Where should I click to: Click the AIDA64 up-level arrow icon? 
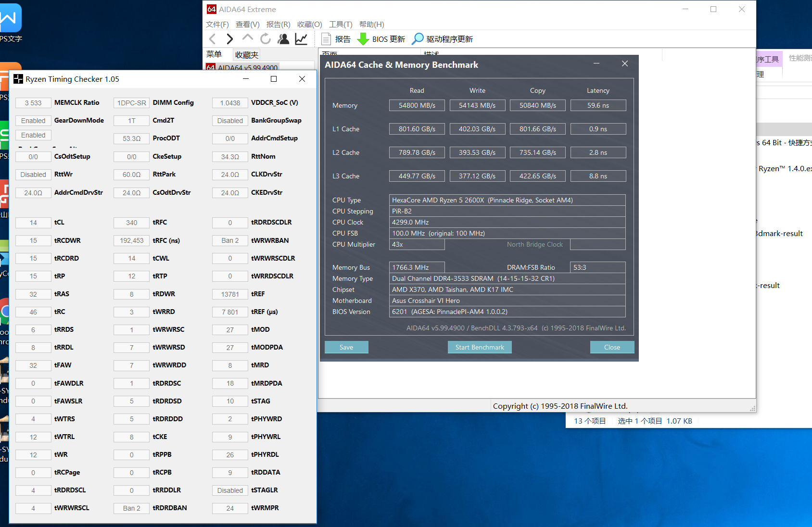pyautogui.click(x=247, y=38)
